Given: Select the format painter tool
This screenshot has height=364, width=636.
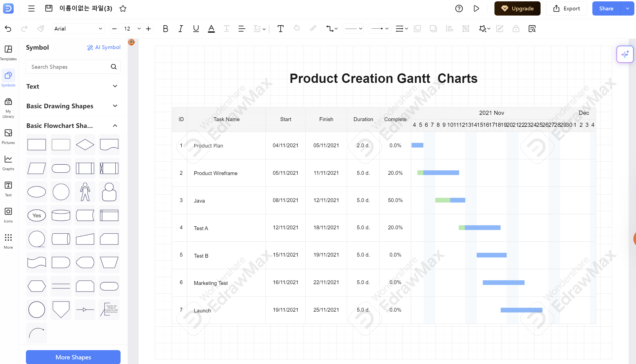Looking at the screenshot, I should tap(41, 29).
